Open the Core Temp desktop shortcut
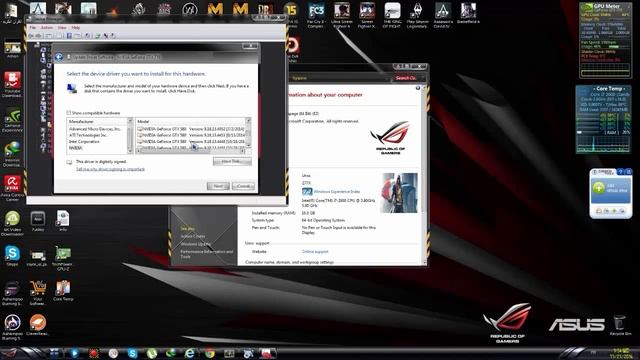Image resolution: width=640 pixels, height=360 pixels. pyautogui.click(x=63, y=291)
